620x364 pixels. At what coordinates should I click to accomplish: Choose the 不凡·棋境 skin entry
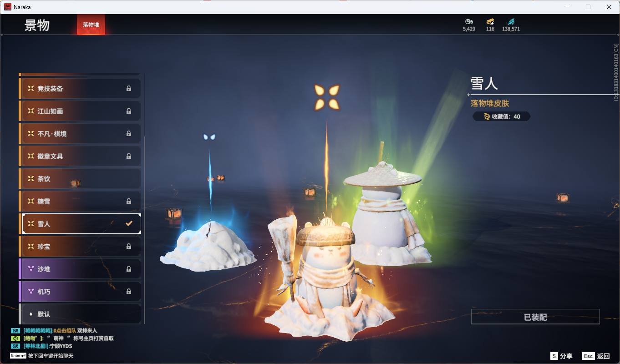[80, 134]
